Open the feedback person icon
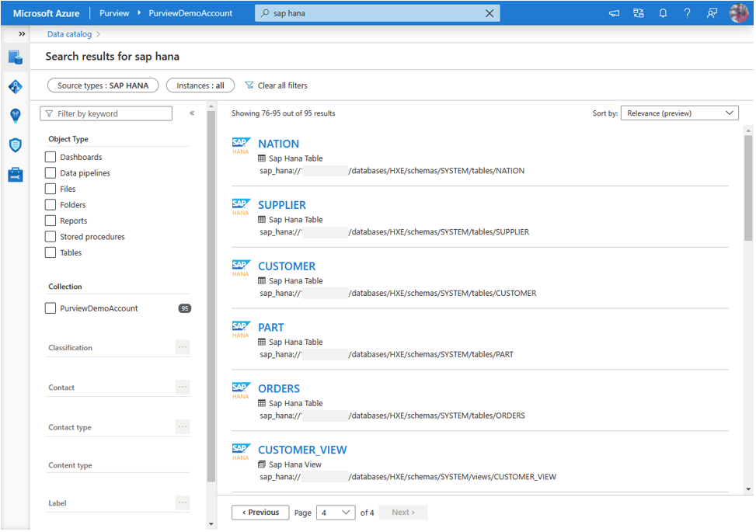This screenshot has height=532, width=756. point(712,13)
